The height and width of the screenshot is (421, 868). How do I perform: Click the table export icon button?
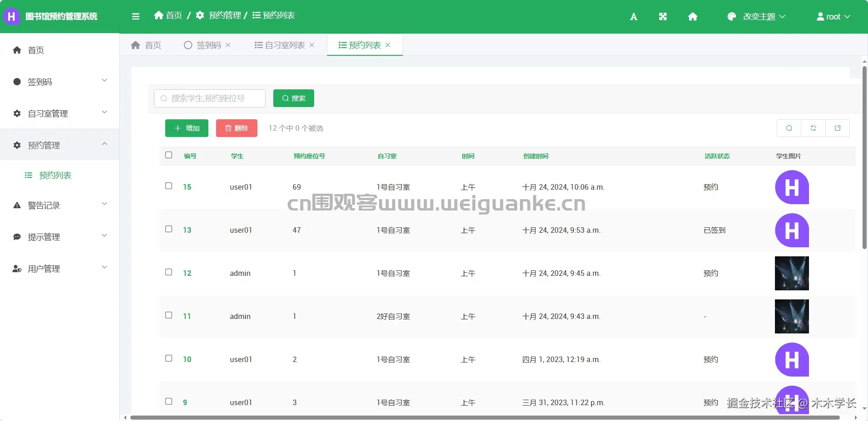838,128
